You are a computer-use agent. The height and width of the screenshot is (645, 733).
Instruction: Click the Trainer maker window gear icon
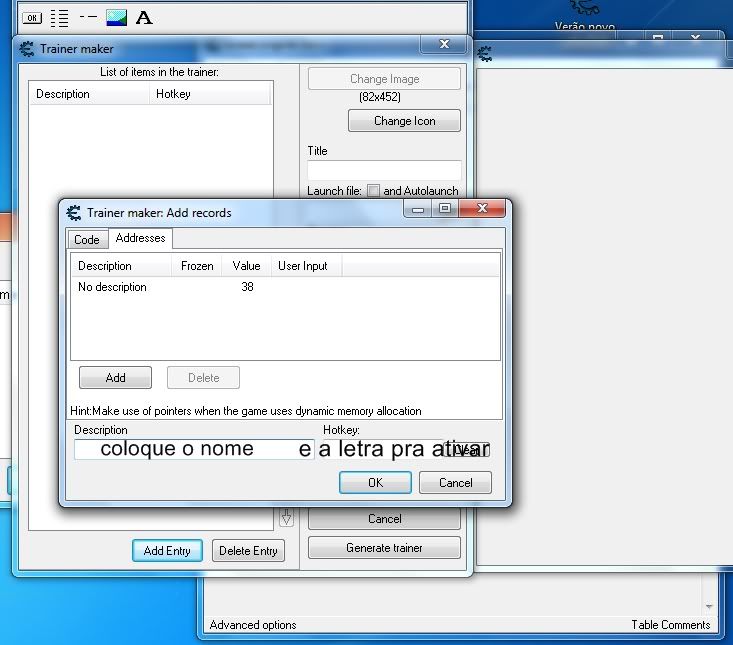click(27, 48)
